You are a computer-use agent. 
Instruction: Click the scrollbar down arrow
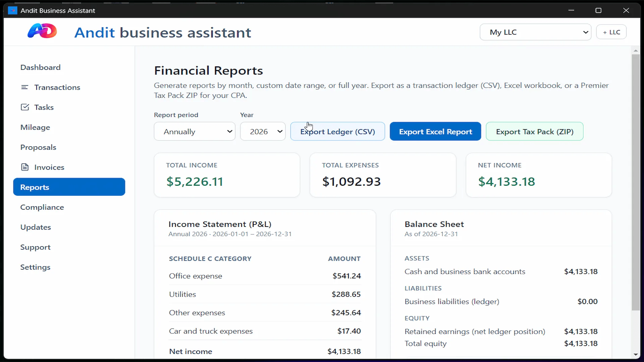coord(636,355)
